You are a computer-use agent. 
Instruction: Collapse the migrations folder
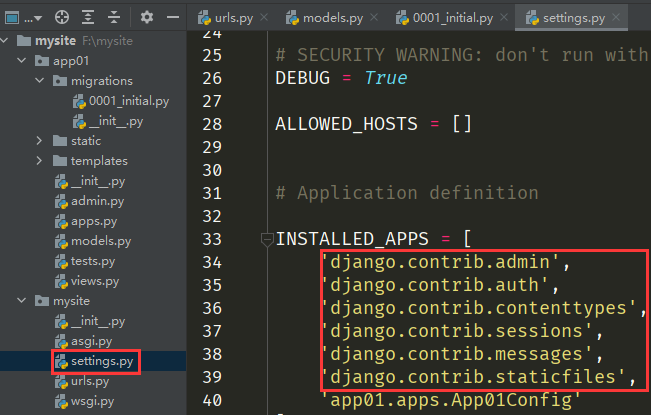point(39,81)
